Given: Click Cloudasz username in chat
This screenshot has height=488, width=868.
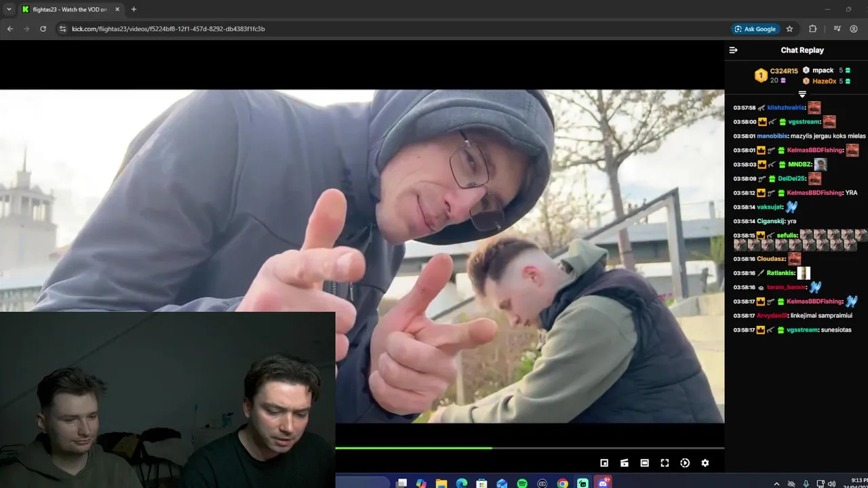Looking at the screenshot, I should pyautogui.click(x=771, y=259).
